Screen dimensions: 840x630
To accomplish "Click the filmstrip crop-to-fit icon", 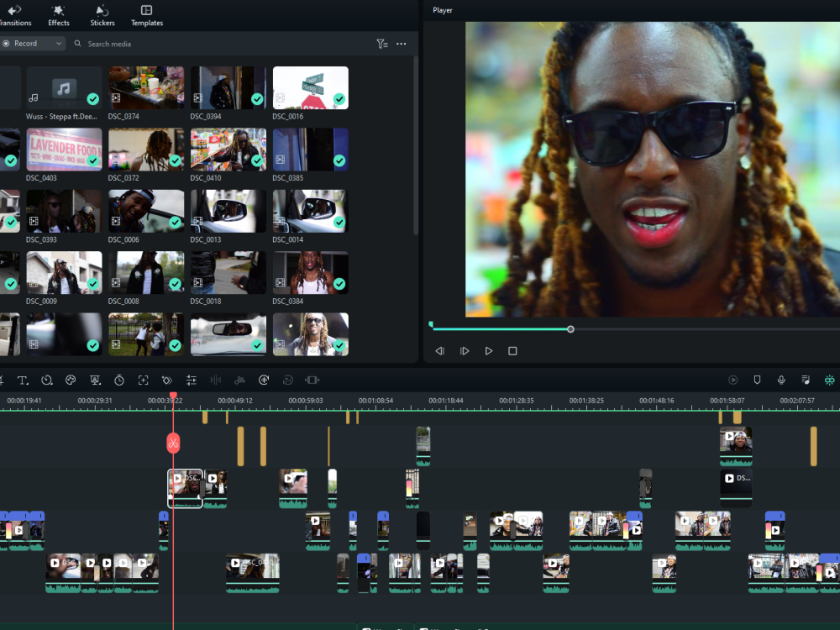I will (312, 381).
